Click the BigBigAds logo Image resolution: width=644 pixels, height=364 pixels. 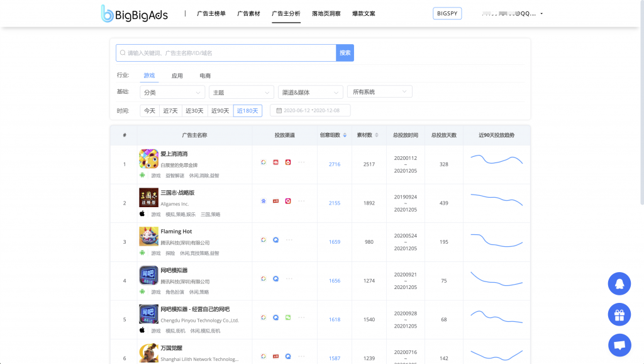click(x=135, y=14)
